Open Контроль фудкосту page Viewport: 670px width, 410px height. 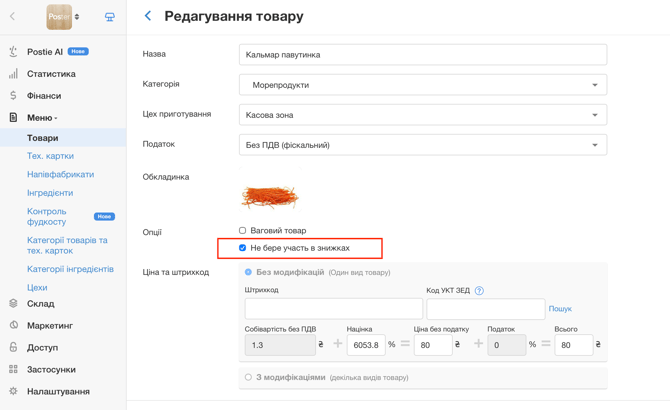[47, 217]
